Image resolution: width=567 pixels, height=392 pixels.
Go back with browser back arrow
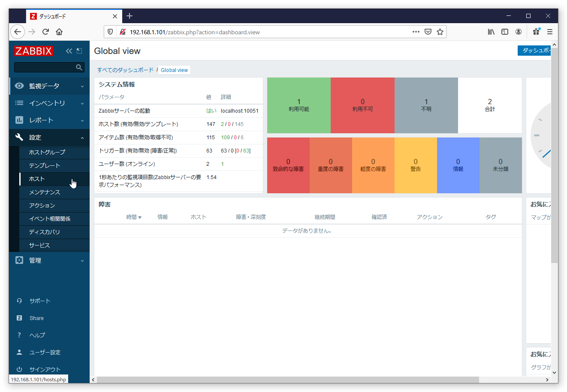[x=17, y=32]
